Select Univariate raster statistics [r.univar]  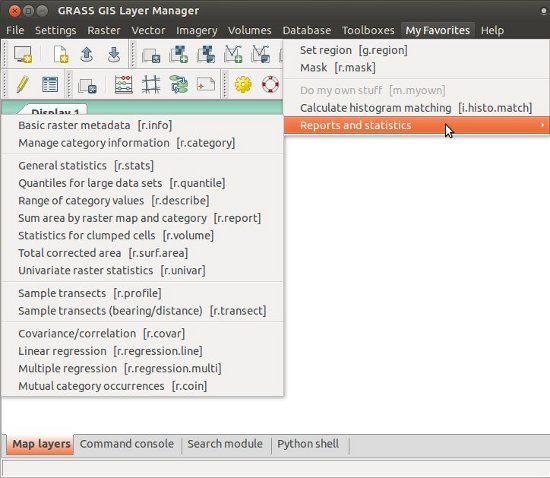(112, 271)
